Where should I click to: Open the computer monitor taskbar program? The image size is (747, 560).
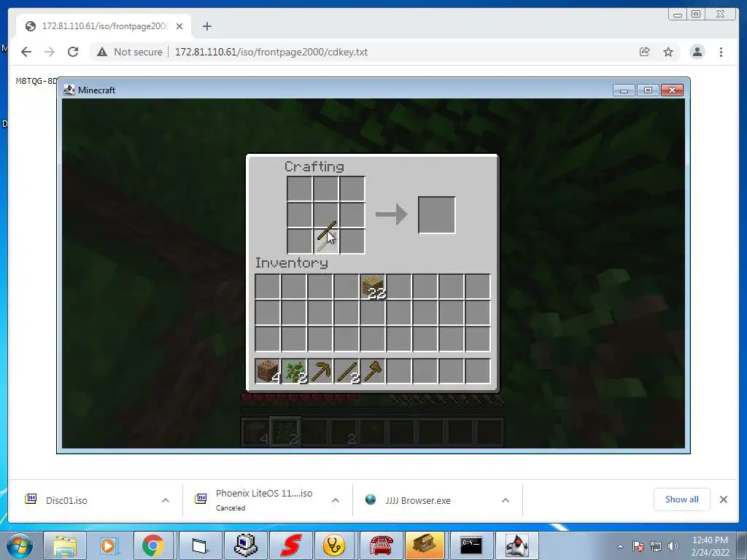click(x=245, y=545)
